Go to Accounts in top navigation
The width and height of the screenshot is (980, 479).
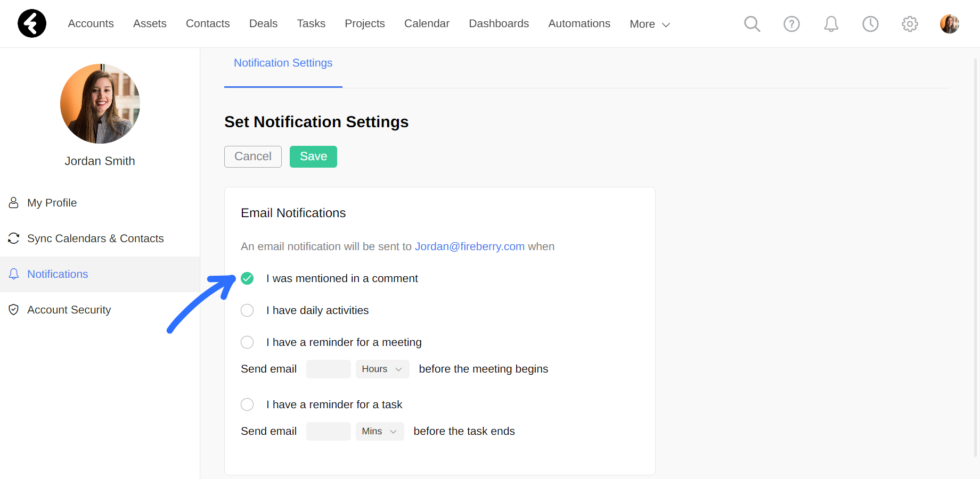91,23
